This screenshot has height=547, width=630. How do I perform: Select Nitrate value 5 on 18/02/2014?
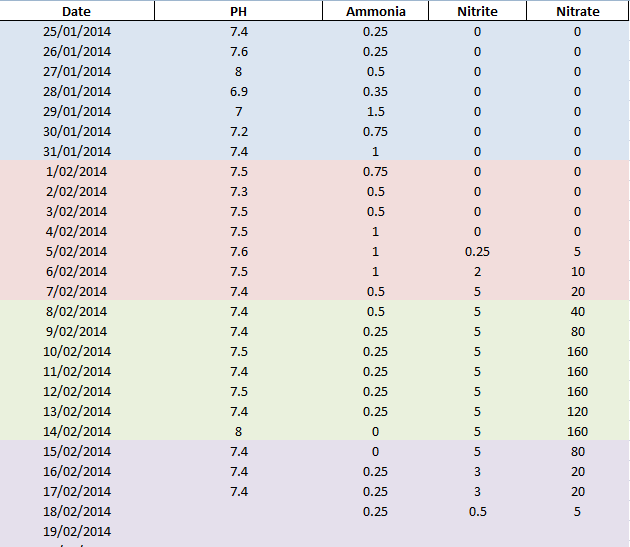click(x=578, y=511)
